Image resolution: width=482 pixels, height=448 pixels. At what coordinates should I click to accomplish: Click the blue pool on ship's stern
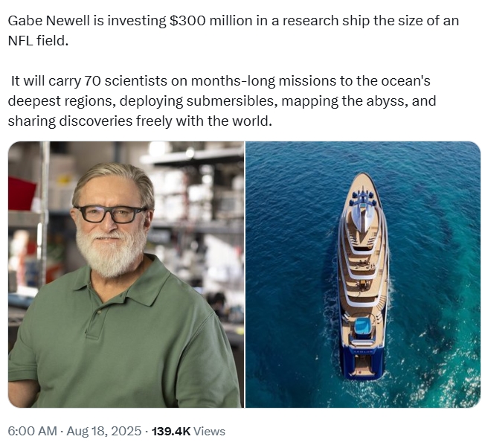tap(362, 326)
